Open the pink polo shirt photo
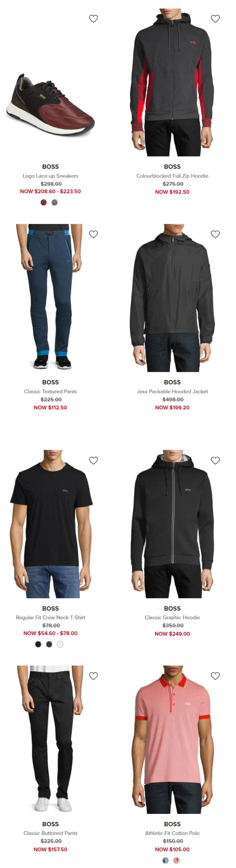The width and height of the screenshot is (236, 868). tap(172, 739)
